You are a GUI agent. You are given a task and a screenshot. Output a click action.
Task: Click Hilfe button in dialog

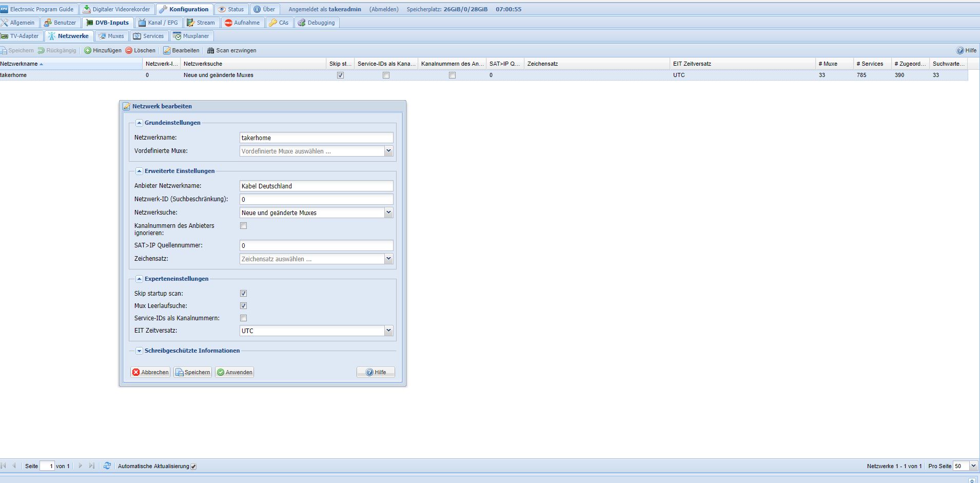(376, 372)
